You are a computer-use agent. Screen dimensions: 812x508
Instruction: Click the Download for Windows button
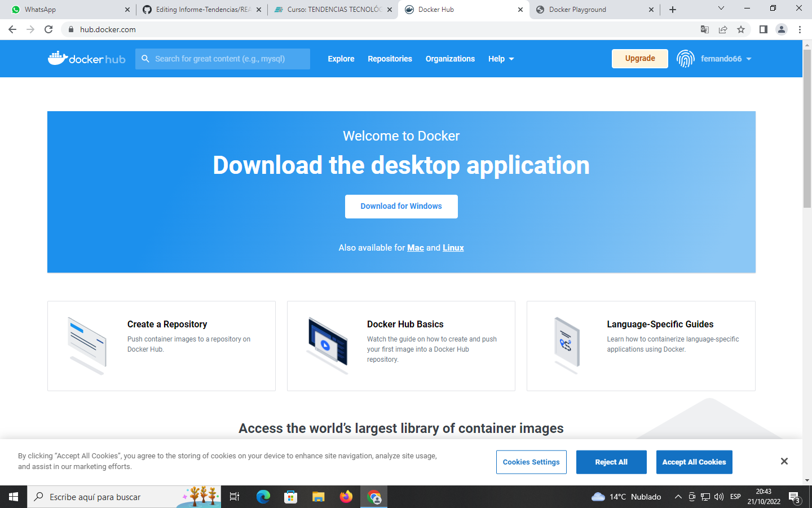pyautogui.click(x=401, y=206)
